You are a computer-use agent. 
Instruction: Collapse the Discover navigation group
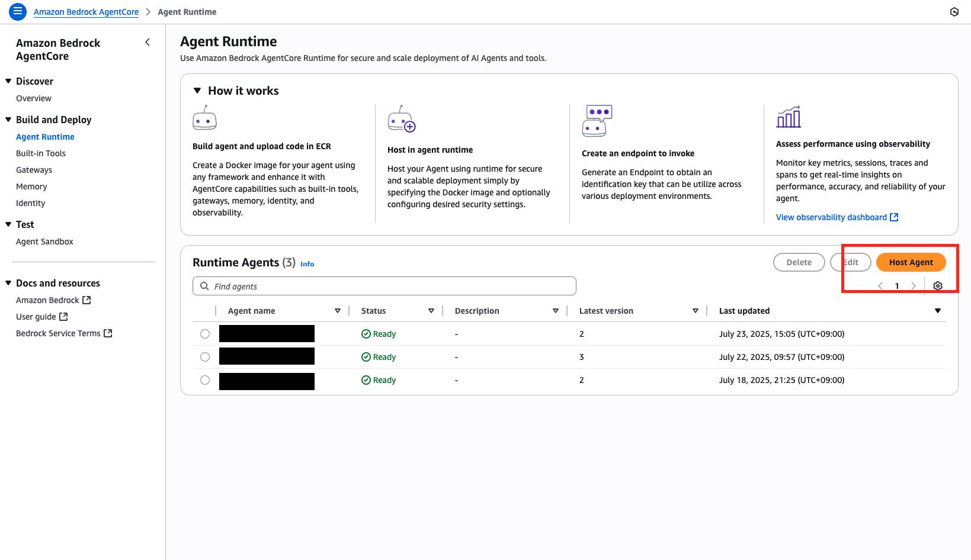[8, 81]
